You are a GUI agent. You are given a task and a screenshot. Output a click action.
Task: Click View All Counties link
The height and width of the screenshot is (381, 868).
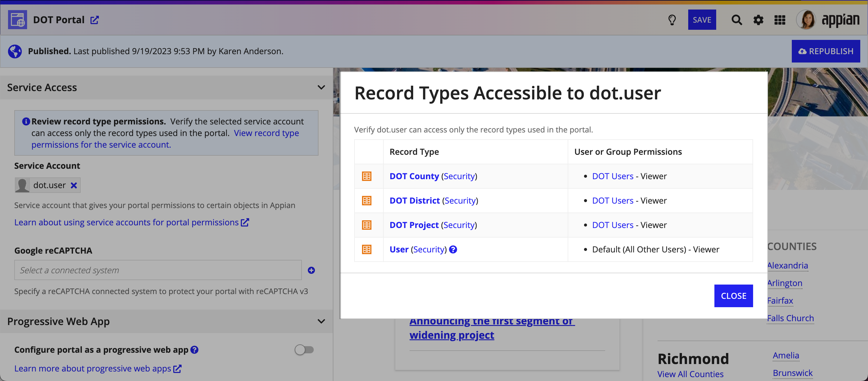690,374
